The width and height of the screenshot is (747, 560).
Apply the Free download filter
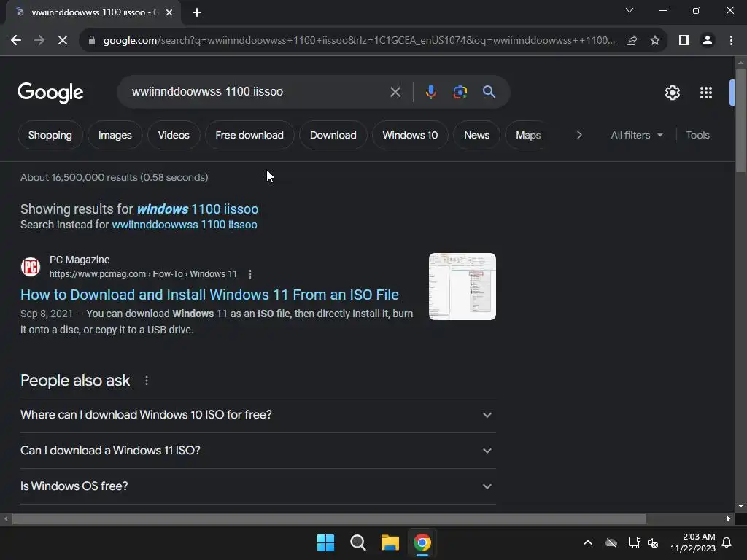[249, 135]
